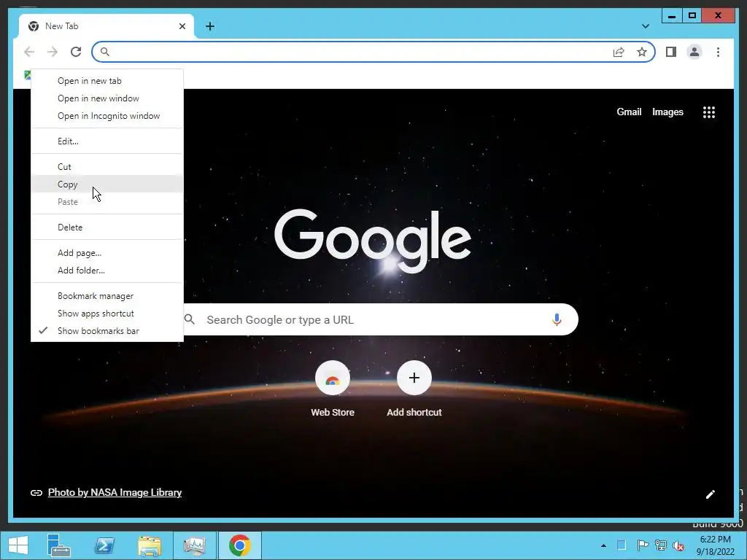Click the muted volume tray icon
The width and height of the screenshot is (747, 560).
[678, 545]
